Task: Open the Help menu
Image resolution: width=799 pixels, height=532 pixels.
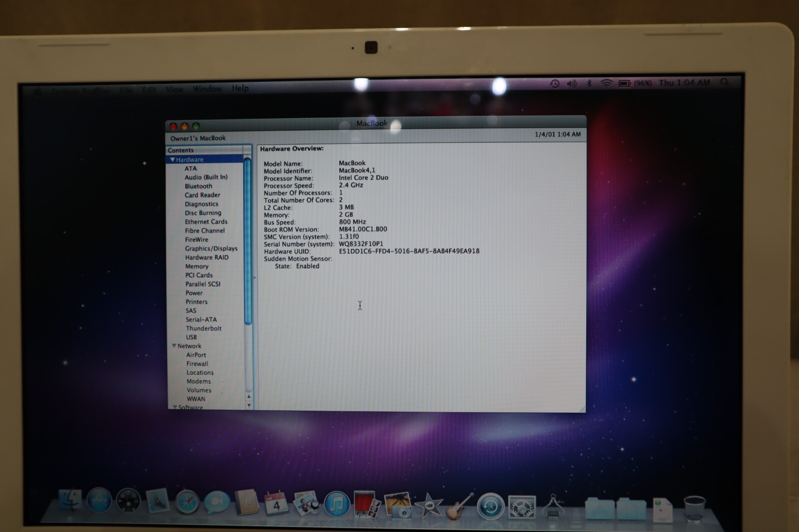Action: (240, 88)
